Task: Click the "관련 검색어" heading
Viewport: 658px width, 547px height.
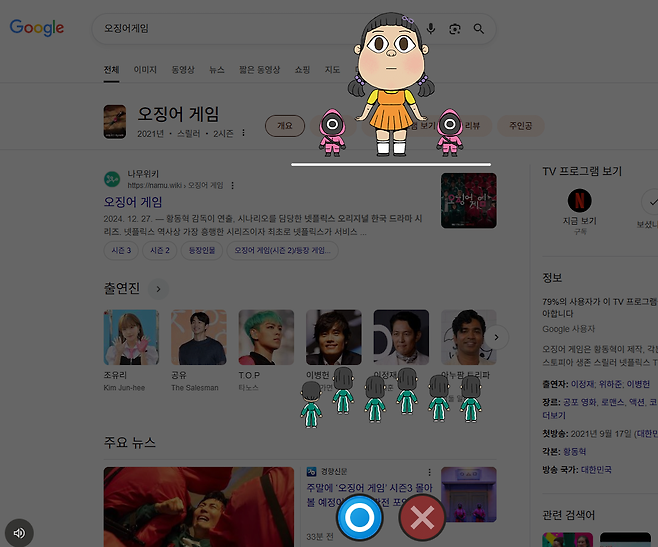Action: (x=569, y=515)
